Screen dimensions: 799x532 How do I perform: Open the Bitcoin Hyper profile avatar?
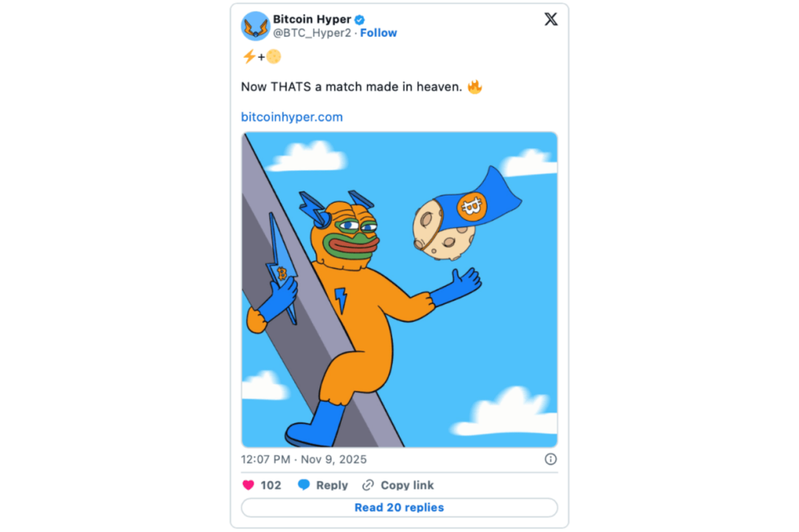255,26
